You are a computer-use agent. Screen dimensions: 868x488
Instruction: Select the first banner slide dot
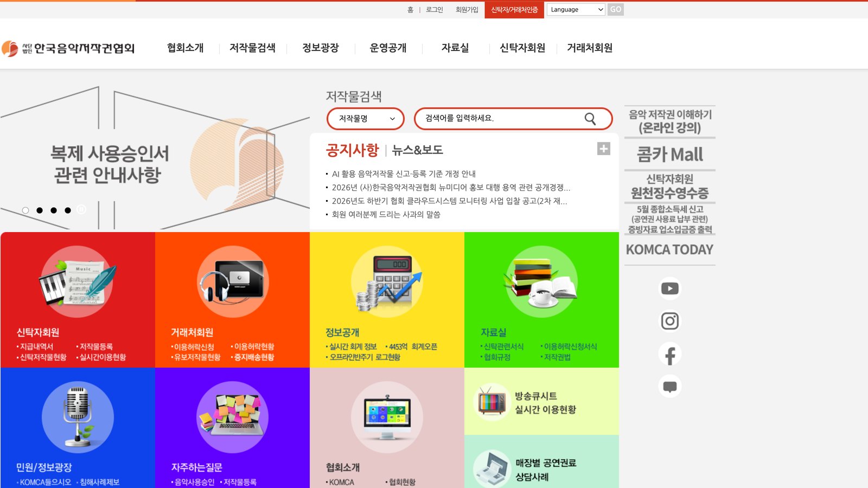point(25,210)
